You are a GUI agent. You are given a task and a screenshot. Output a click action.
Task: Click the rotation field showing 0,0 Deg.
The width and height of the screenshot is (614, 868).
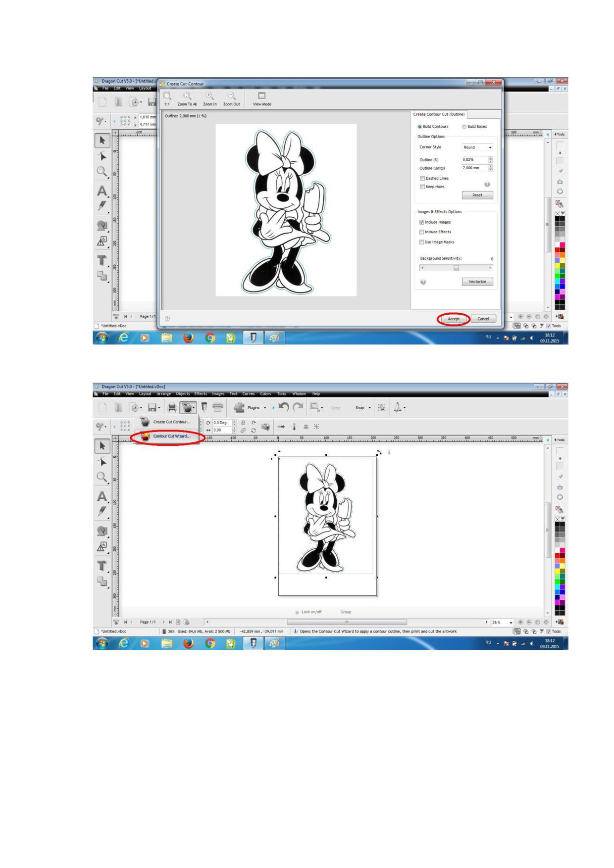click(x=222, y=423)
